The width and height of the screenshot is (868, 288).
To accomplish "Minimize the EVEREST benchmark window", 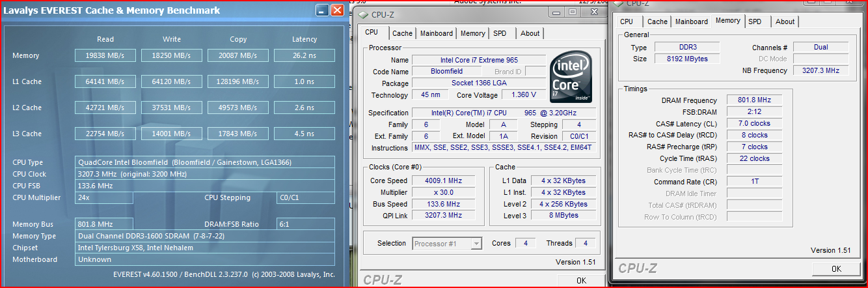I will 322,10.
